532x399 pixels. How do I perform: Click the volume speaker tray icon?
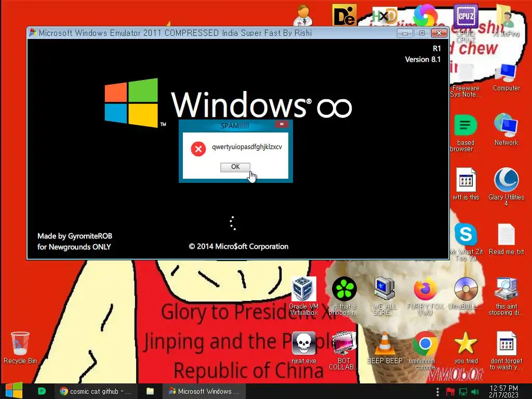point(475,392)
